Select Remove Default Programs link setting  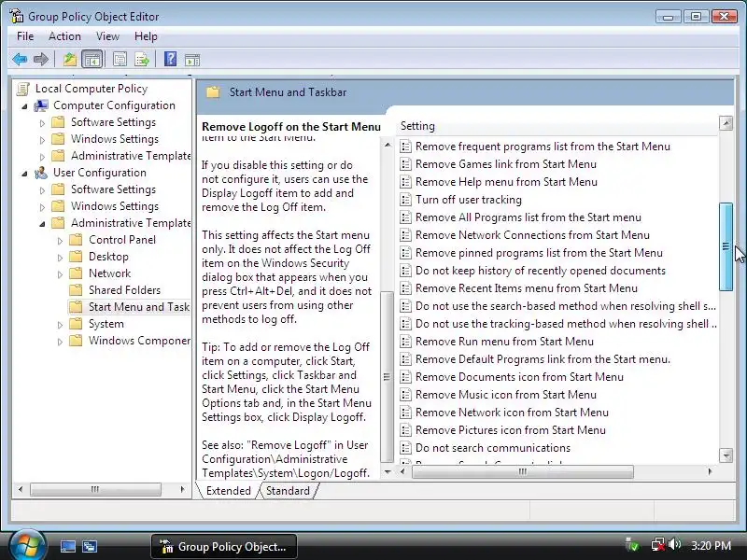(x=543, y=359)
